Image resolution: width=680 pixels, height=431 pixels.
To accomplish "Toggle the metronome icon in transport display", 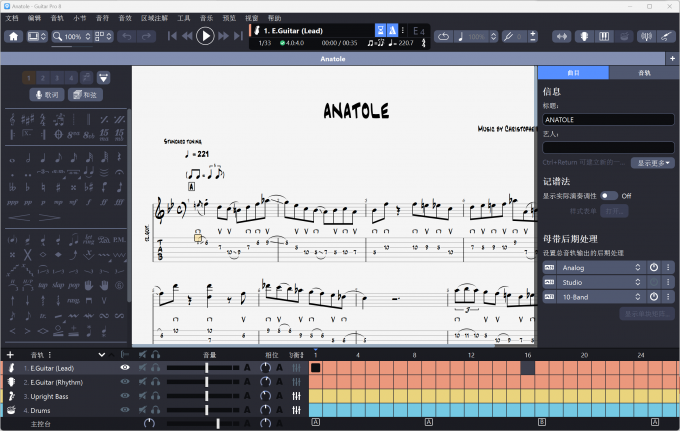I will (392, 31).
